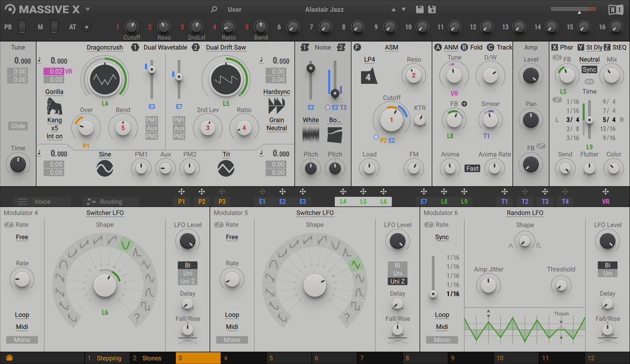Toggle insert slot A on ANM

click(x=437, y=47)
